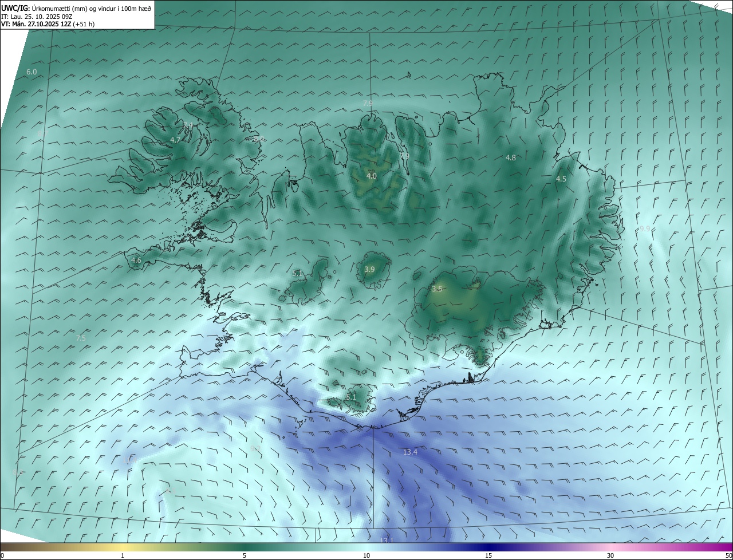The image size is (733, 560).
Task: Click the 4.0 value label
Action: [372, 176]
